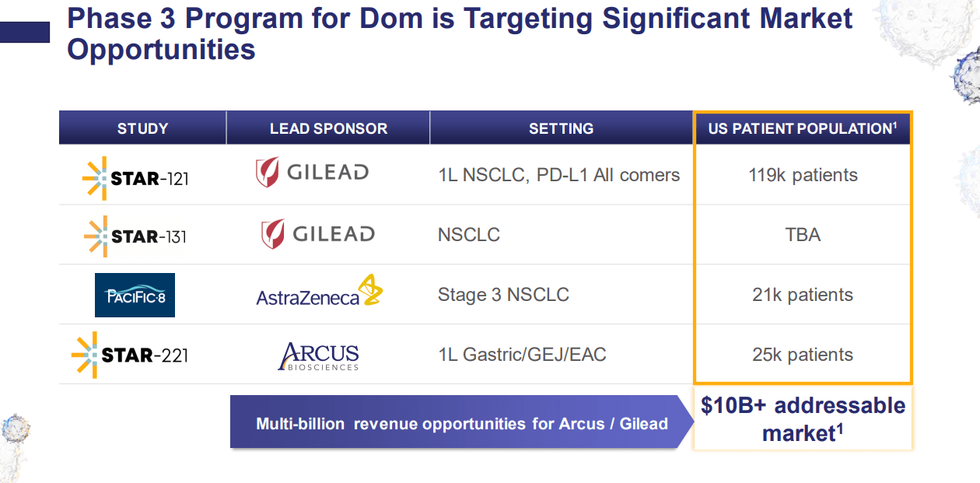Select the SETTING column header
Viewport: 980px width, 483px height.
point(561,128)
